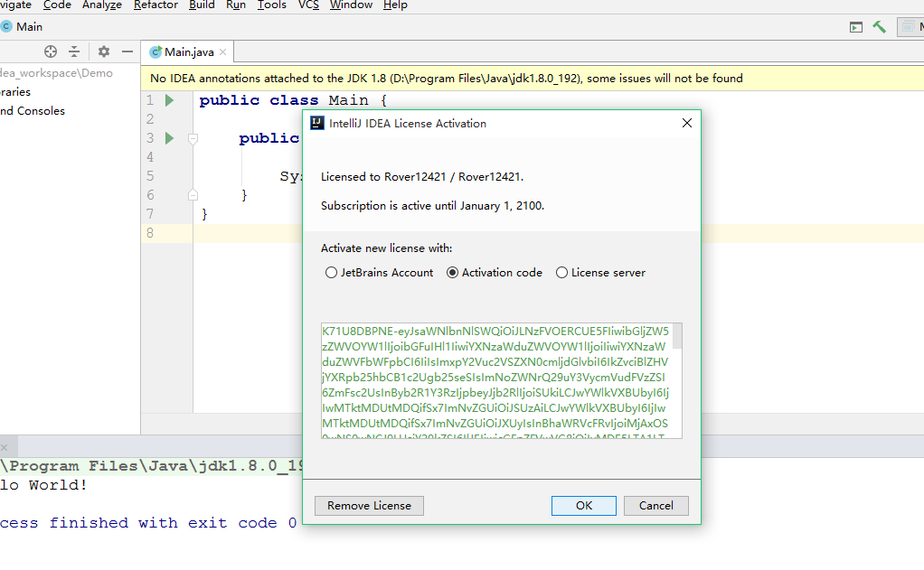Screen dimensions: 924x570
Task: Click the Remove License button
Action: [369, 506]
